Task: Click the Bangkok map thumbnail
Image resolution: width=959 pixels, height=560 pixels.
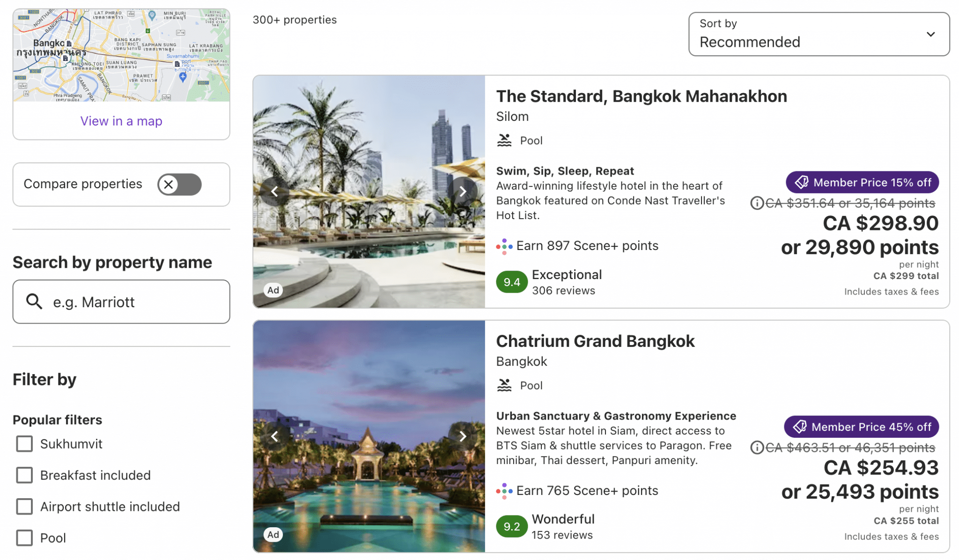Action: tap(121, 54)
